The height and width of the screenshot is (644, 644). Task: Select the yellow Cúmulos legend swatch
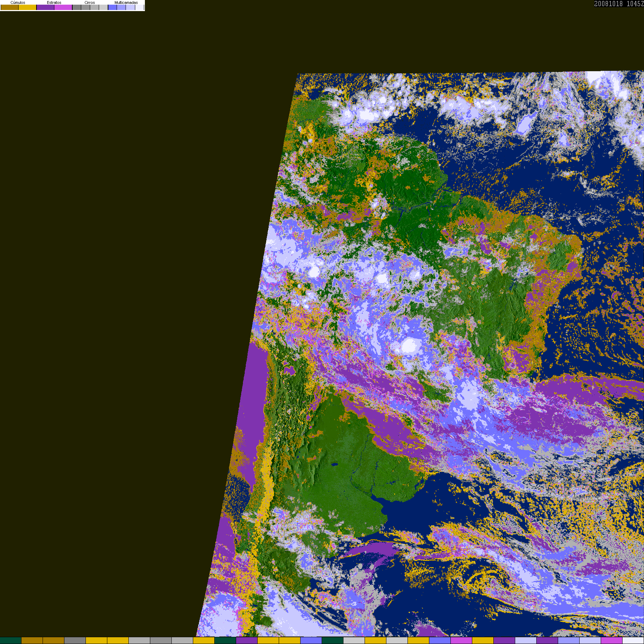28,7
